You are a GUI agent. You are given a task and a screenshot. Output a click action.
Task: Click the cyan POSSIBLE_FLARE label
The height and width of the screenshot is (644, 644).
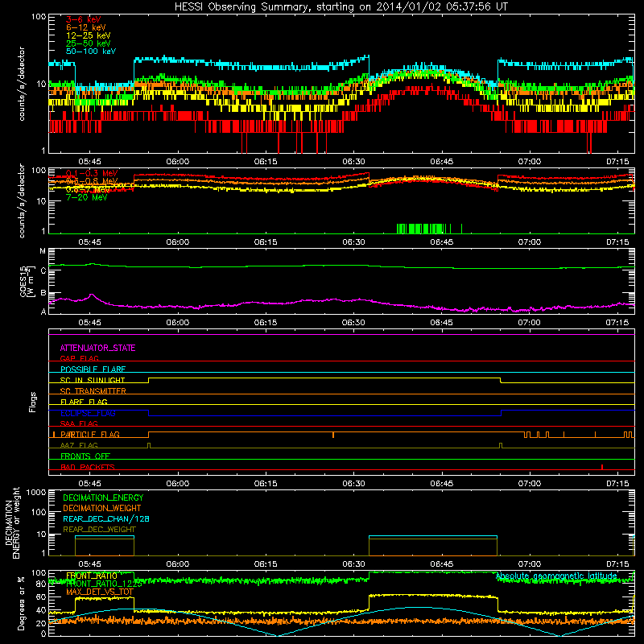point(93,369)
